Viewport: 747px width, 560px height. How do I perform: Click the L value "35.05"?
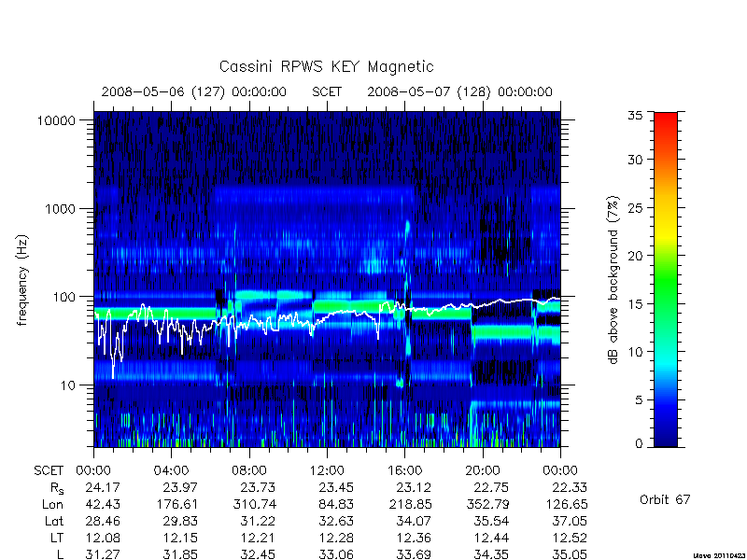click(x=570, y=554)
